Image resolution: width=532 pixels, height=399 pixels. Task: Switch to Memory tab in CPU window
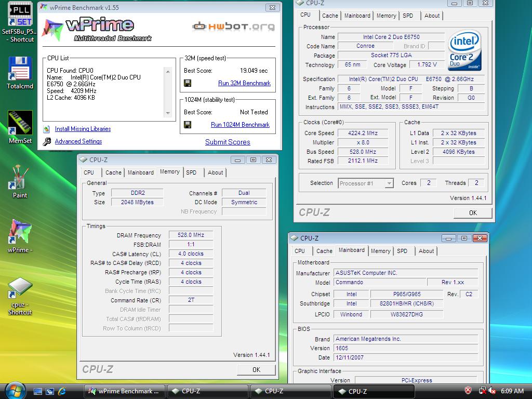point(386,16)
